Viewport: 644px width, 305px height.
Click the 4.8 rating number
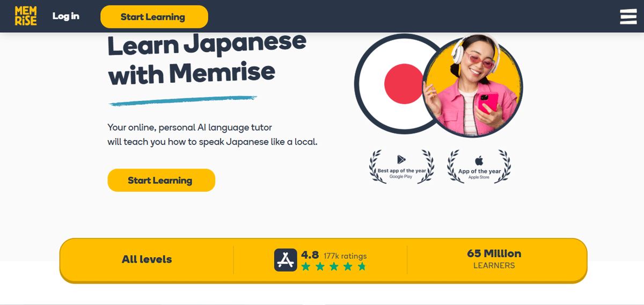pyautogui.click(x=310, y=255)
